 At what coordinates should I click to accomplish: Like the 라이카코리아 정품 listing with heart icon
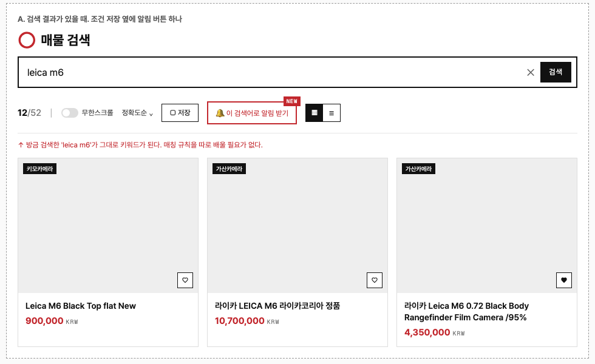click(x=375, y=280)
